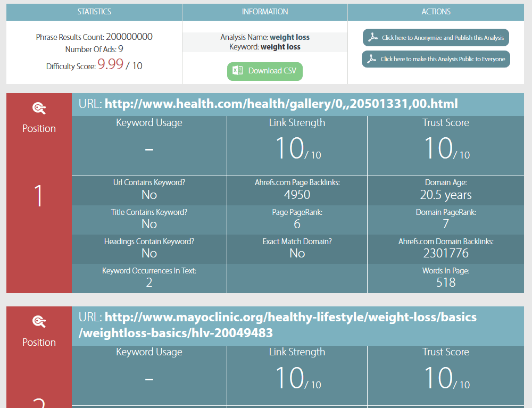Anonymize and Publish this Analysis
The height and width of the screenshot is (408, 532).
click(x=436, y=38)
